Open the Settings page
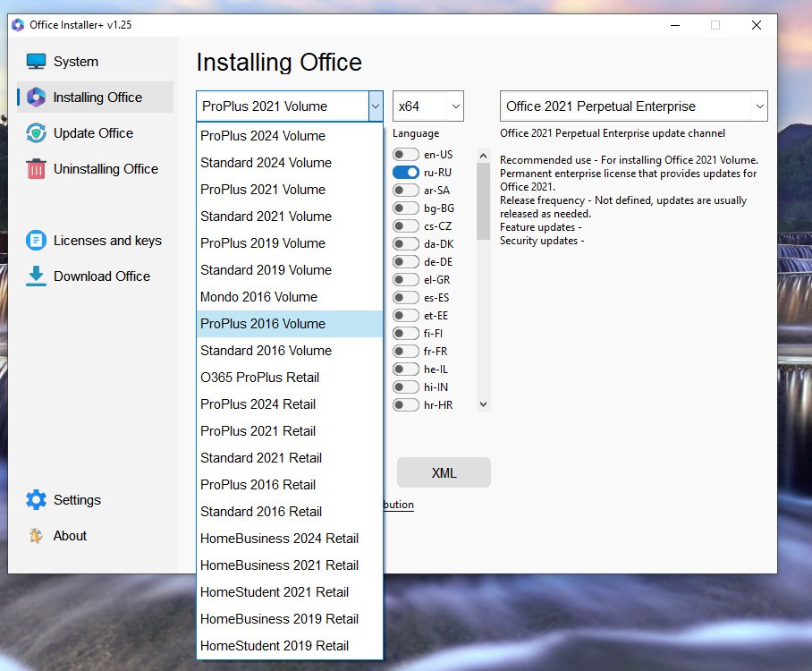812x671 pixels. click(96, 500)
